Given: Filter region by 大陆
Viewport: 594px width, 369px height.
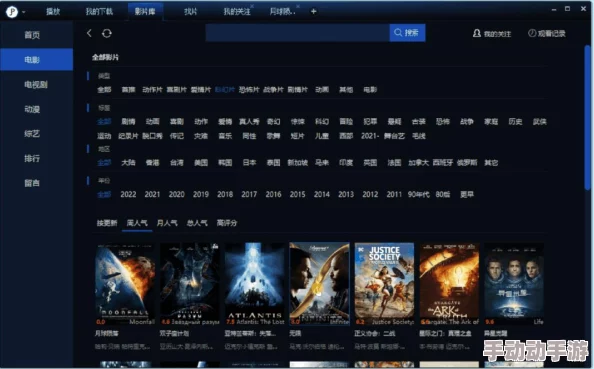Looking at the screenshot, I should (128, 163).
